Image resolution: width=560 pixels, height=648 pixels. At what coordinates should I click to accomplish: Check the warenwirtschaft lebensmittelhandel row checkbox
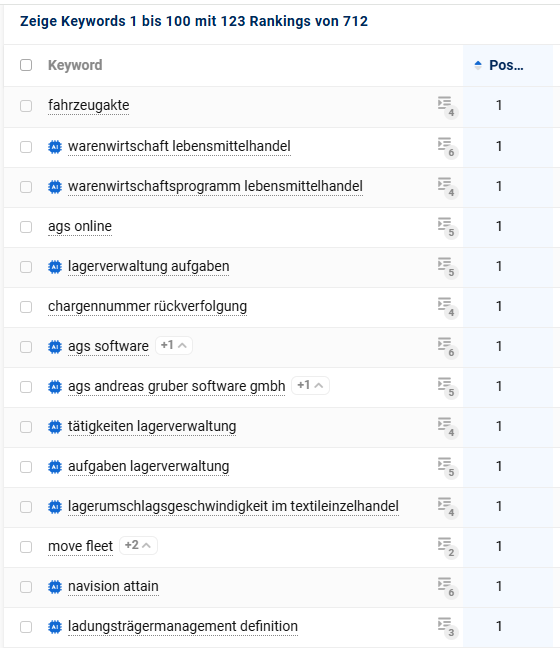tap(26, 147)
